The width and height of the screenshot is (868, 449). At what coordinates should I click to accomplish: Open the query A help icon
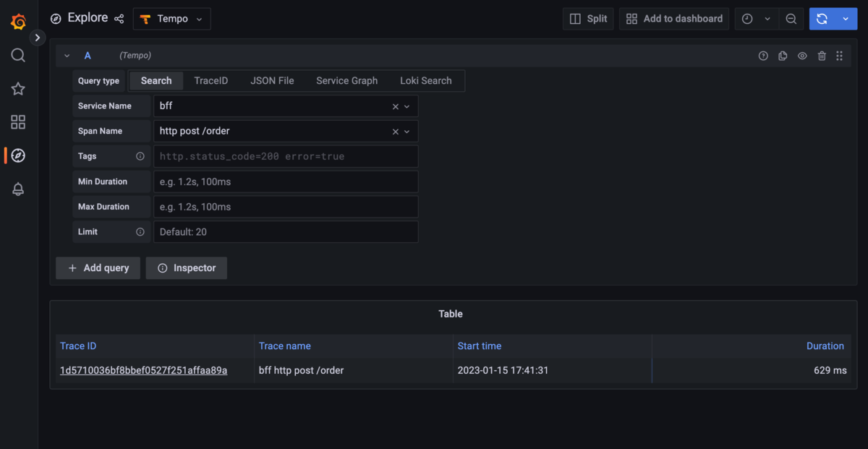tap(763, 56)
